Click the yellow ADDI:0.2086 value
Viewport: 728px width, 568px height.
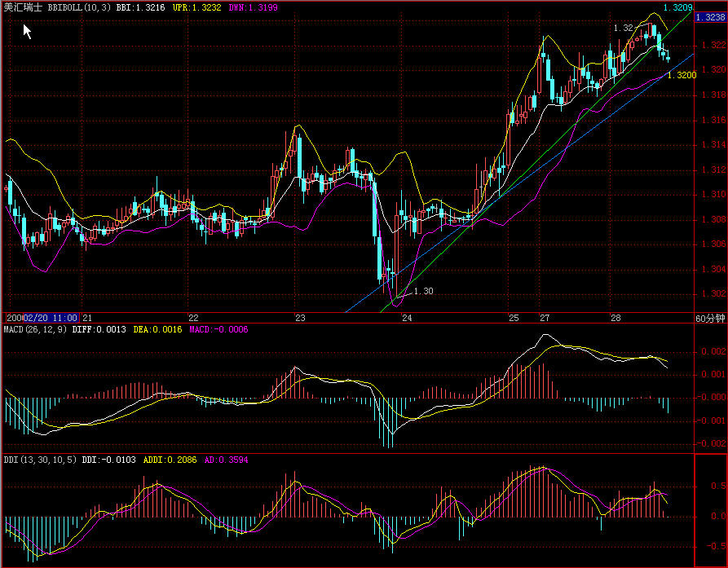(170, 460)
